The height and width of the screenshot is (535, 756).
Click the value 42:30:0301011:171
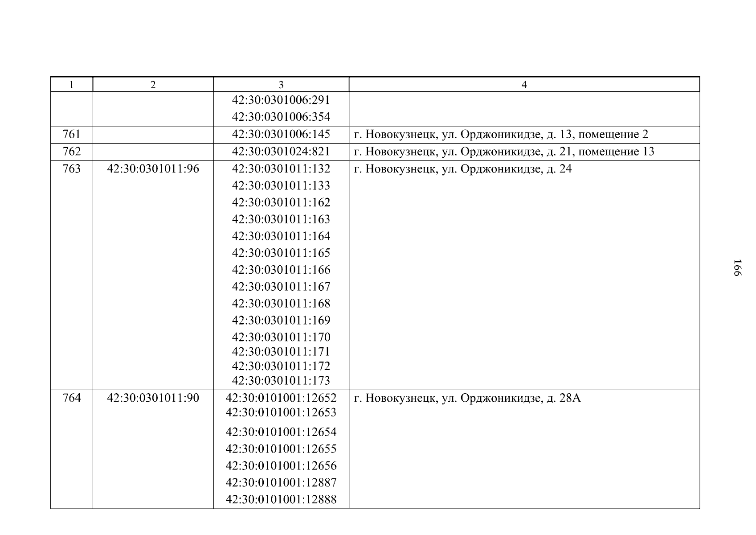pos(281,352)
